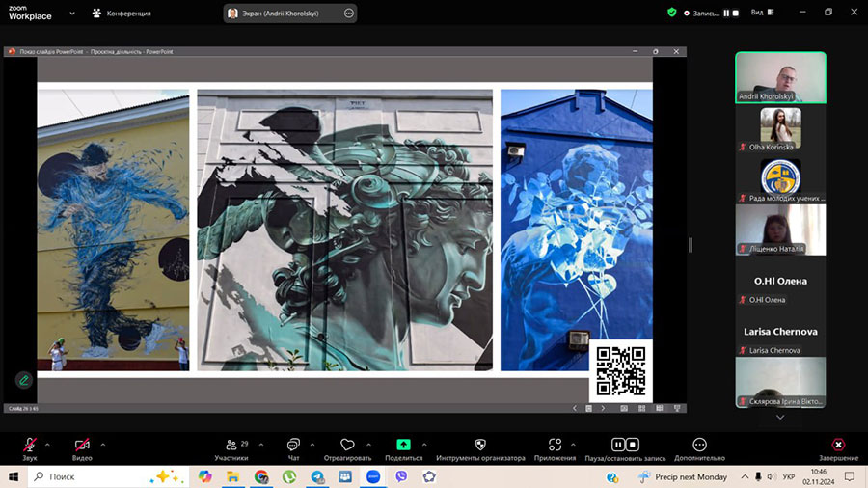Viewport: 868px width, 488px height.
Task: Open File Explorer from the taskbar
Action: (x=233, y=476)
